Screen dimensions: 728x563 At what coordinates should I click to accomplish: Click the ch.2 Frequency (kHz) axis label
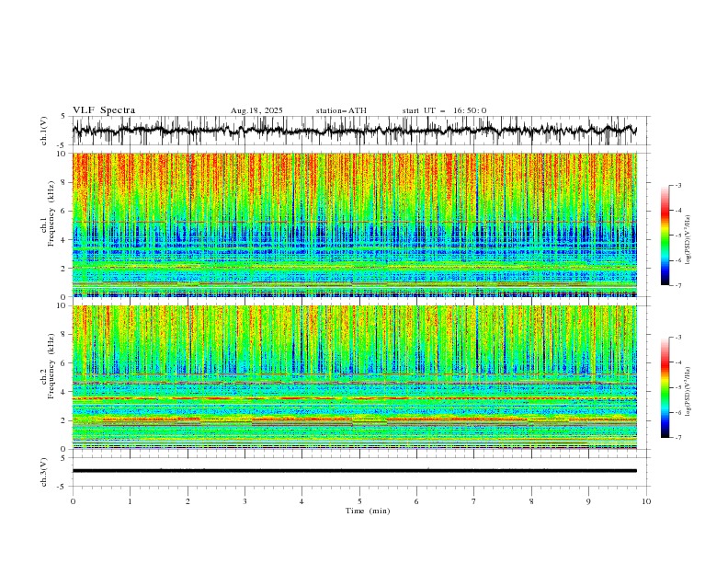click(48, 365)
